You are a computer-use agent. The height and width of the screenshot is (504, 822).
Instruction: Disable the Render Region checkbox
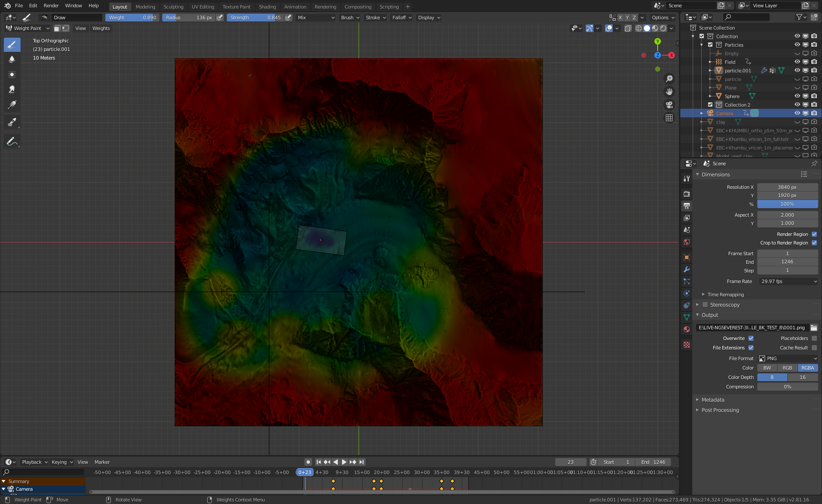point(814,234)
